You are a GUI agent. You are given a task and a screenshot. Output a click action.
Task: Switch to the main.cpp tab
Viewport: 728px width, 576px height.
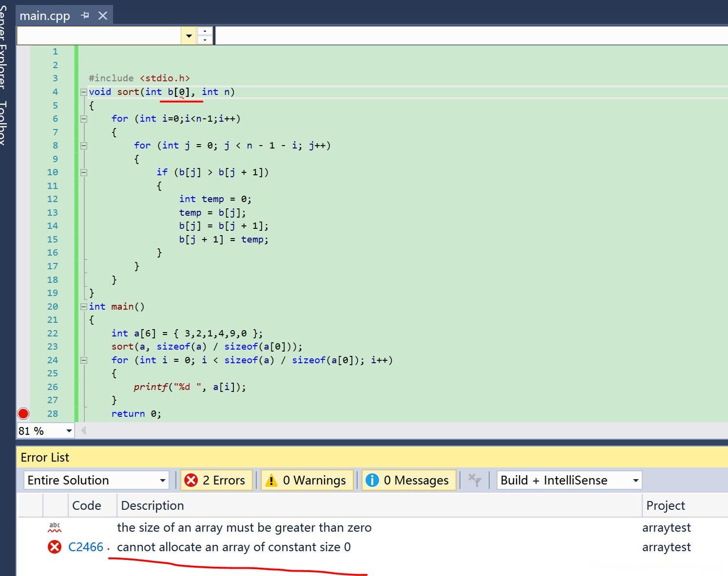[45, 16]
